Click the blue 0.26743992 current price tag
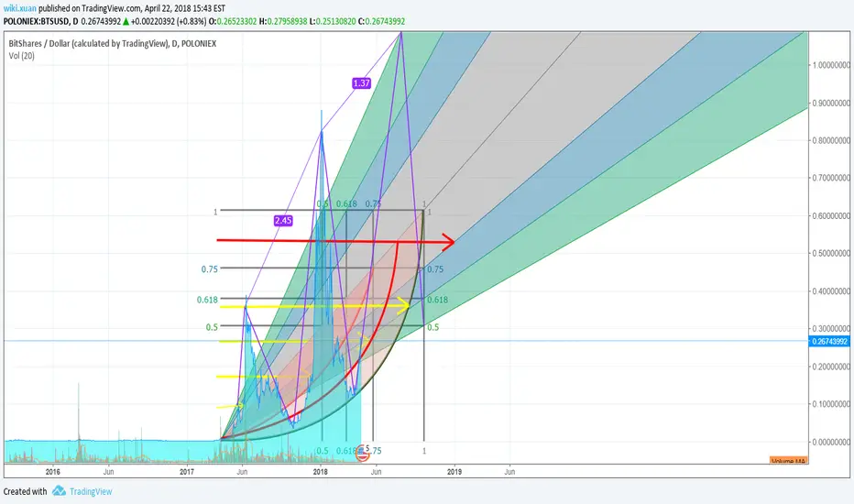 point(829,341)
